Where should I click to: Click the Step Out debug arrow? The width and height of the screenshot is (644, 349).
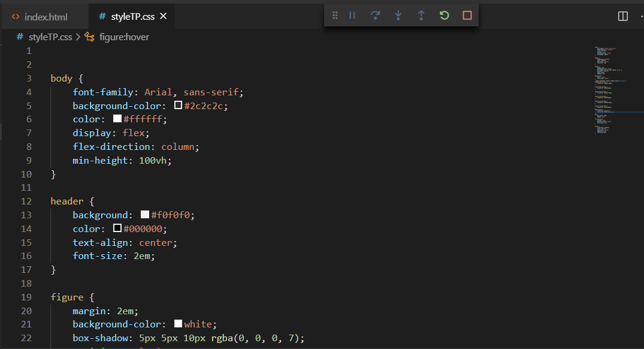click(x=421, y=16)
